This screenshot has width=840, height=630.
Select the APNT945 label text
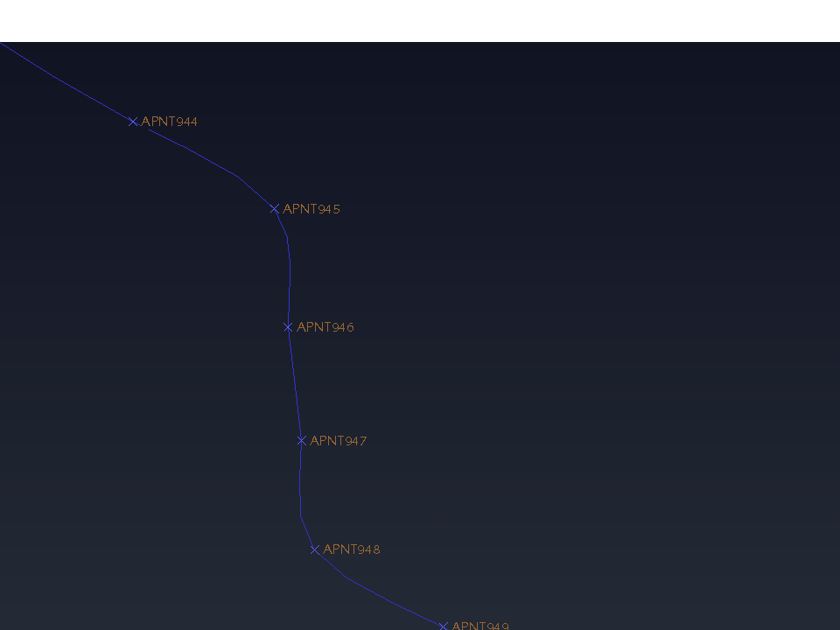(311, 209)
